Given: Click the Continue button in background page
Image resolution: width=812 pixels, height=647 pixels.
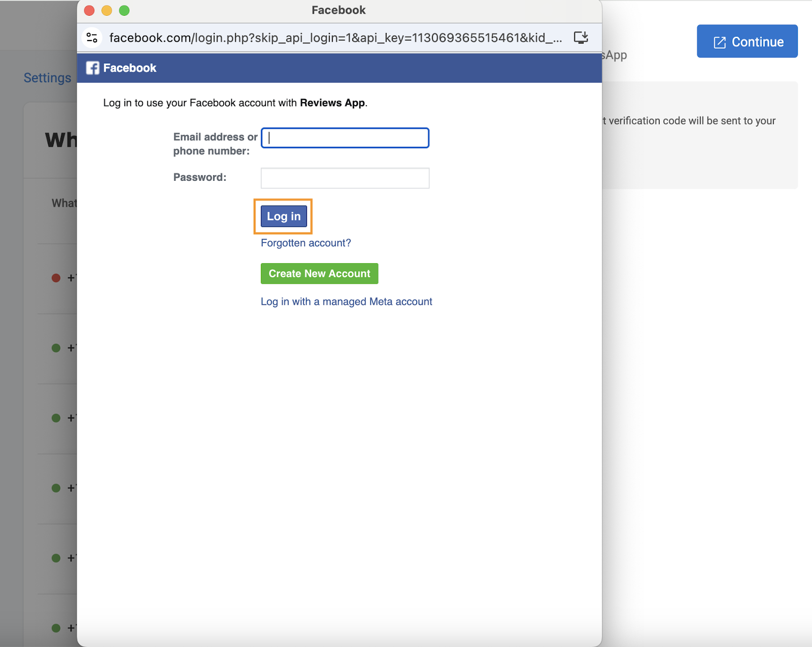Looking at the screenshot, I should coord(747,41).
